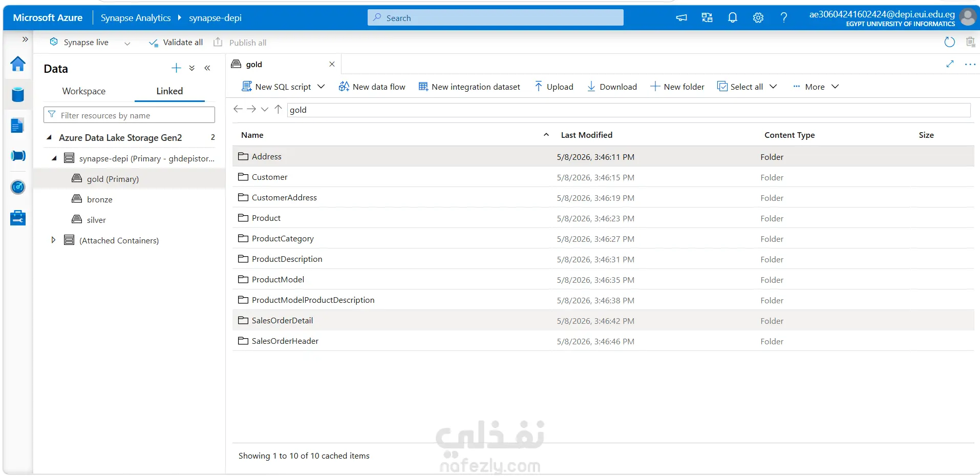Open the tab ellipsis options menu
The image size is (980, 476).
(x=970, y=64)
